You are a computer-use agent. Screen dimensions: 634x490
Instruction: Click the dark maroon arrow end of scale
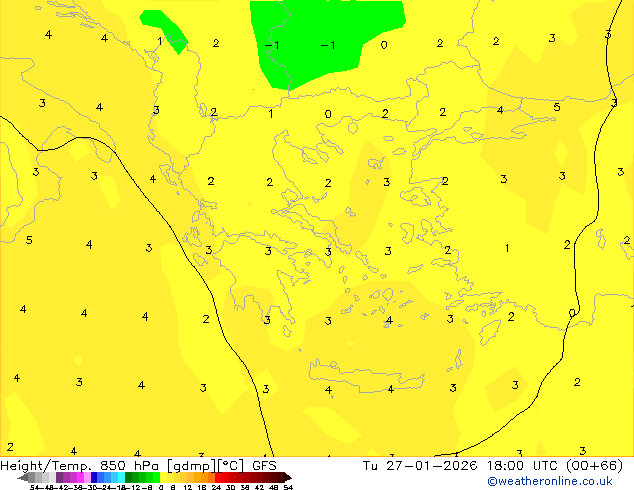point(288,477)
